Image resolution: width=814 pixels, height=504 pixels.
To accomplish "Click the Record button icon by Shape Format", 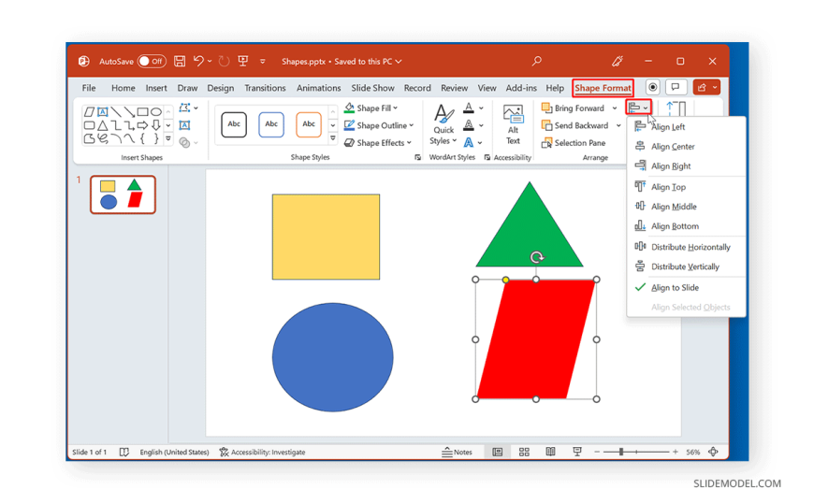I will pos(652,87).
